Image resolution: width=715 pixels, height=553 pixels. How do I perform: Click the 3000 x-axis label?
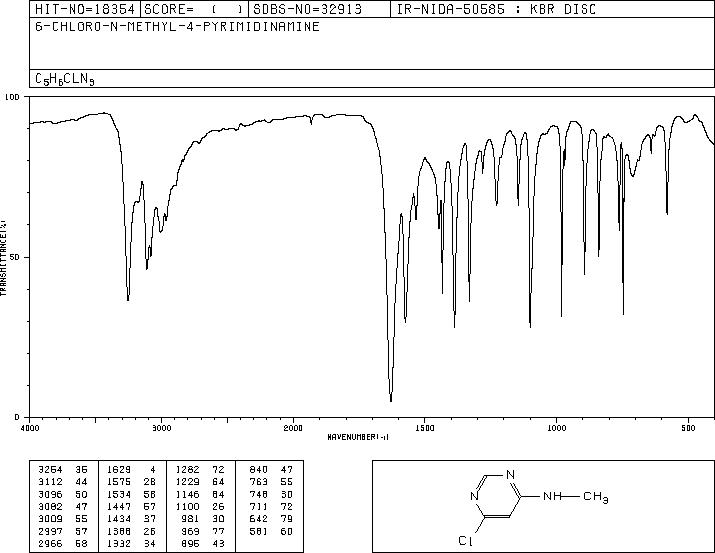pos(161,428)
